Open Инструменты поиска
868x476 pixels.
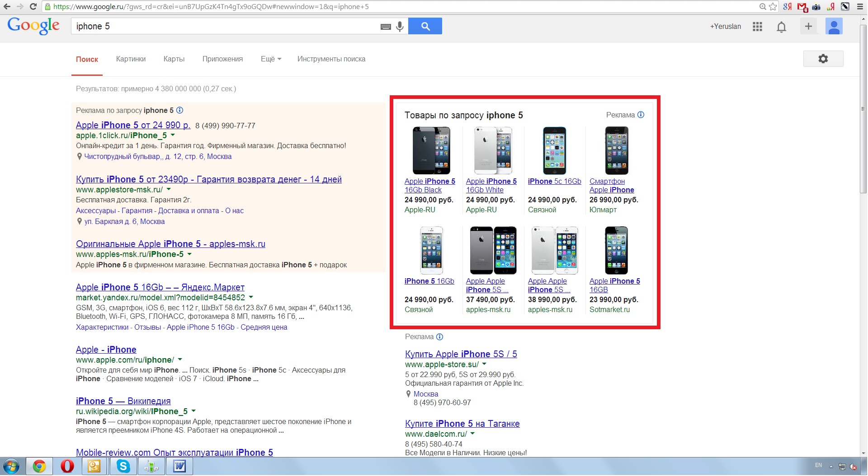pyautogui.click(x=331, y=59)
